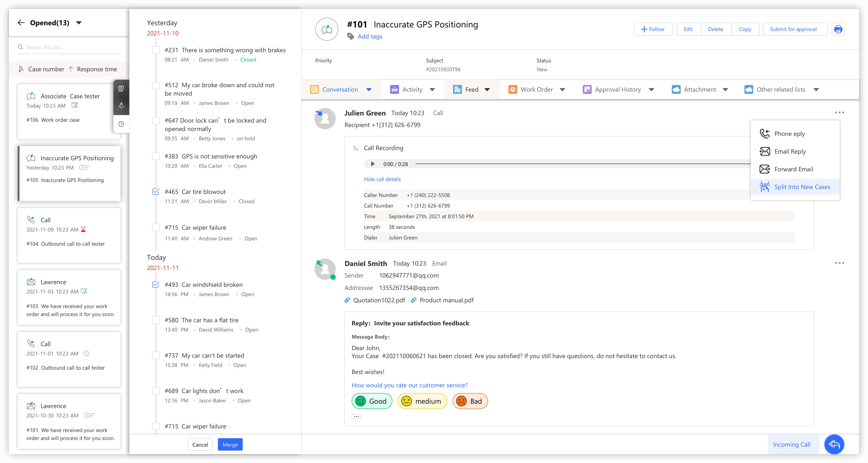Click the sort icon beside Case number
Image resolution: width=868 pixels, height=463 pixels.
tap(21, 69)
